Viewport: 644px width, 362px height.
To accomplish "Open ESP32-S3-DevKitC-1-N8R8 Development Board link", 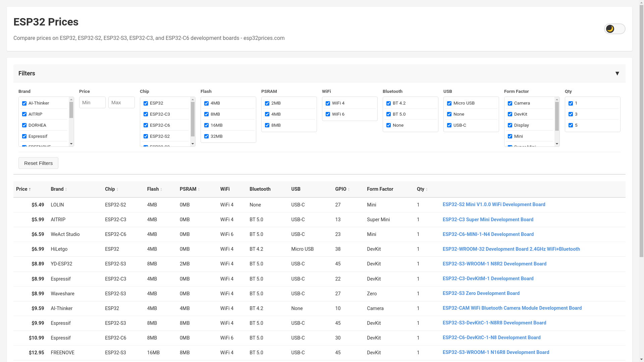I will click(494, 323).
